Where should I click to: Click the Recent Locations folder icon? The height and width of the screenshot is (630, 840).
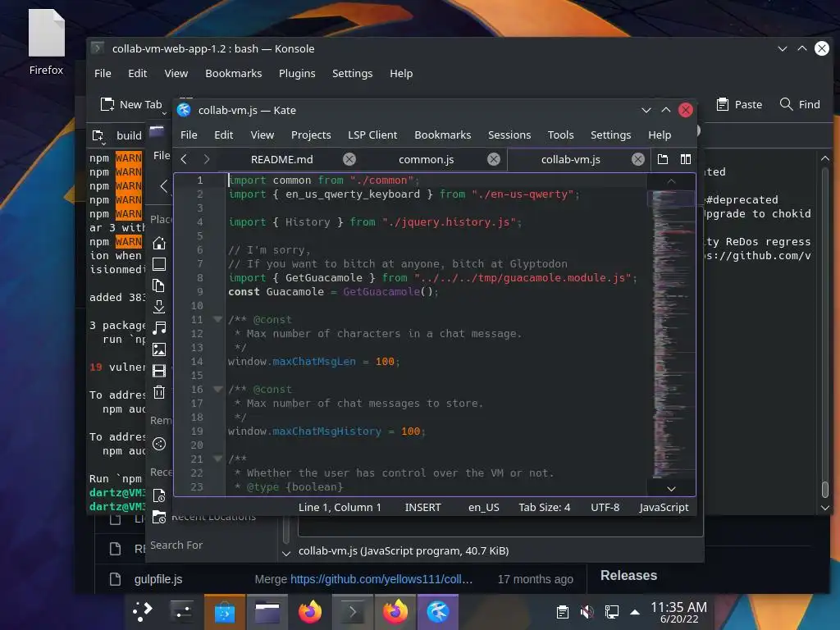click(x=159, y=517)
